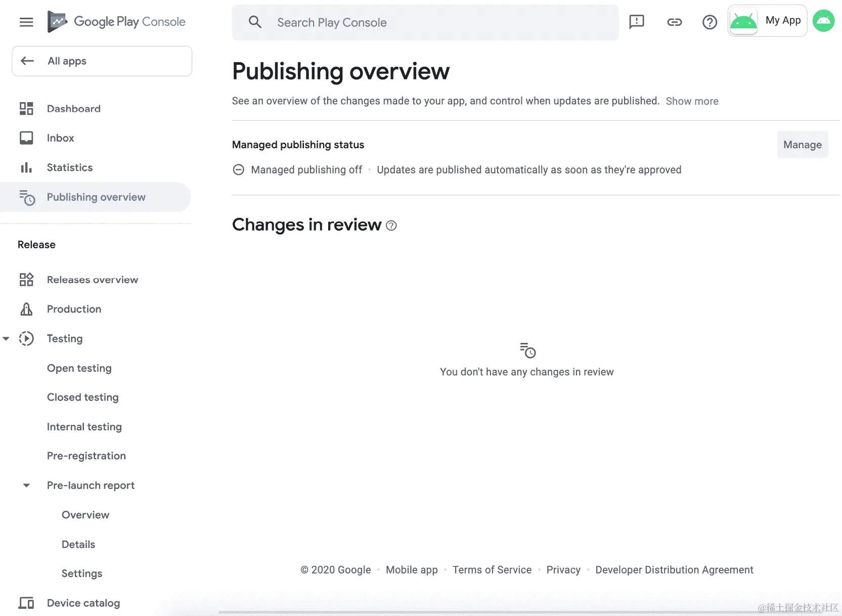The height and width of the screenshot is (616, 842).
Task: Click the copy link icon
Action: tap(675, 22)
